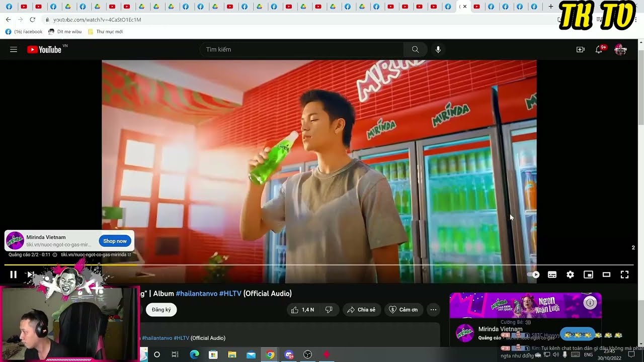Enter fullscreen mode

point(624,275)
